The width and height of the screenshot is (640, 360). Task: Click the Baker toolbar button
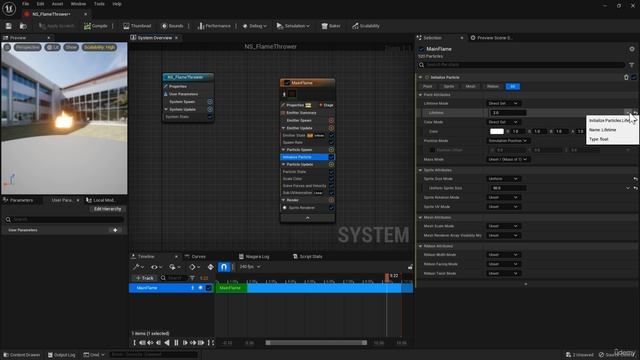[331, 26]
